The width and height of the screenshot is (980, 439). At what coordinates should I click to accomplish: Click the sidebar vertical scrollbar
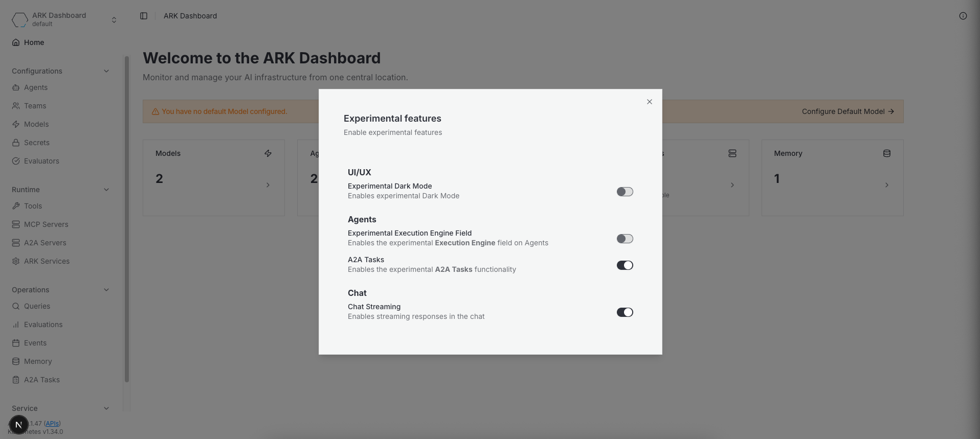tap(127, 220)
